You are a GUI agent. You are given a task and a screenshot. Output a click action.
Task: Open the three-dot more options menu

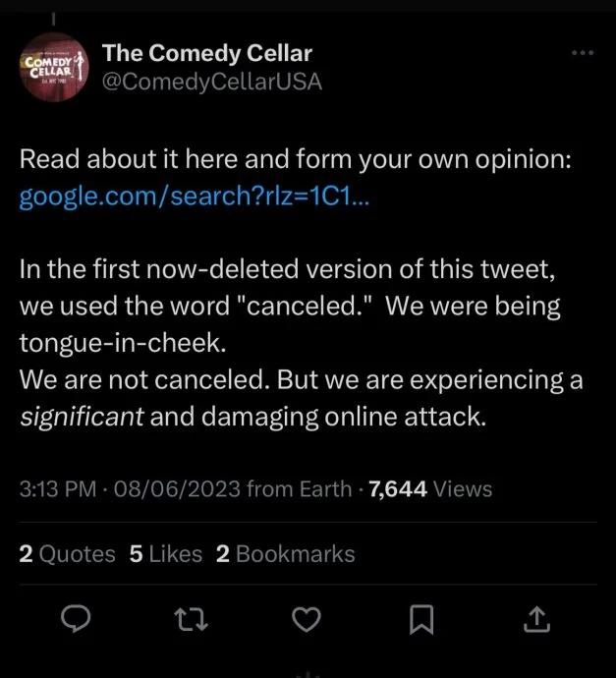582,53
